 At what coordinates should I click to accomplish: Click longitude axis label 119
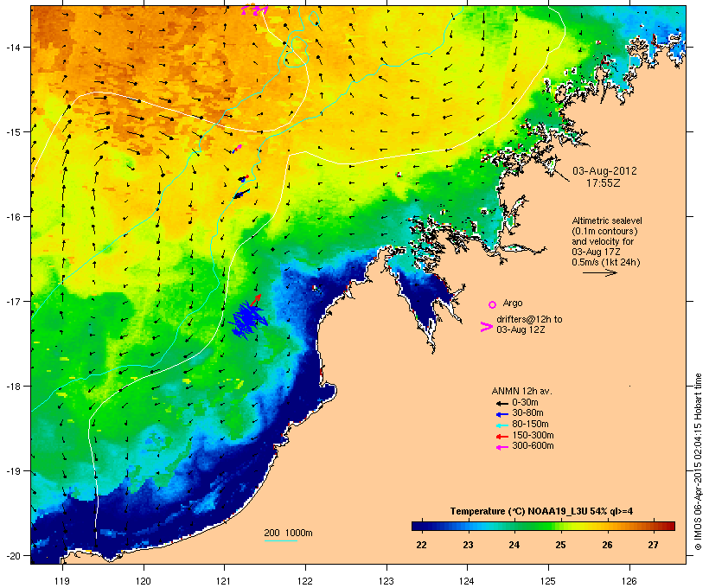pos(62,581)
